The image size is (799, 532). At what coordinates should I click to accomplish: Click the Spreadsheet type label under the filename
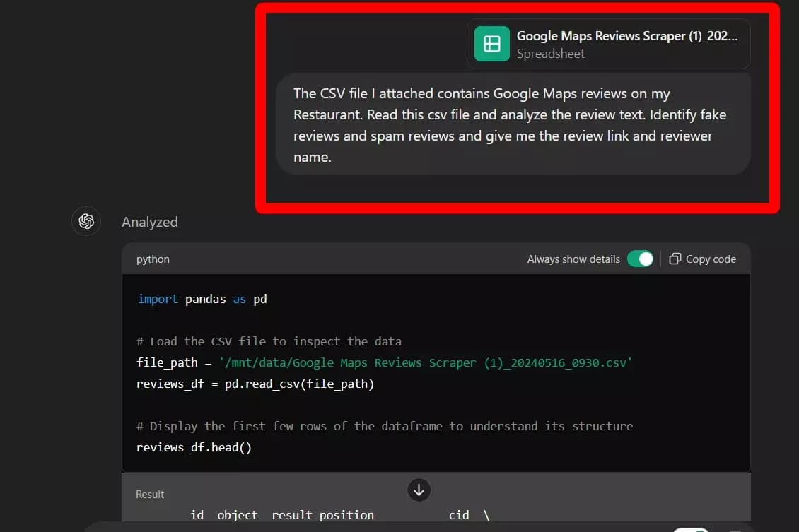(550, 53)
